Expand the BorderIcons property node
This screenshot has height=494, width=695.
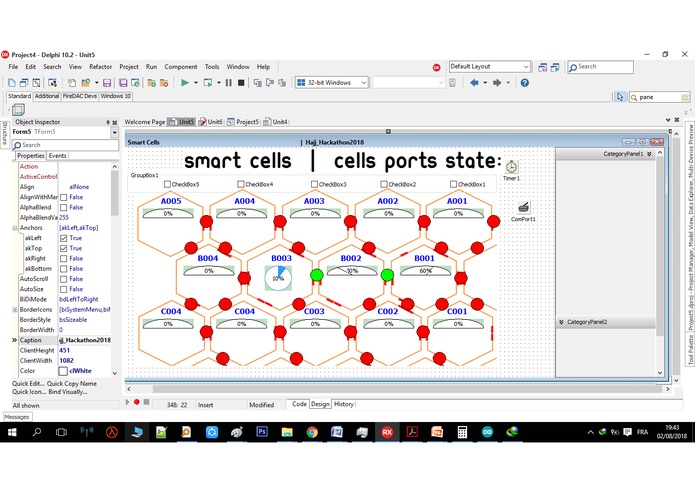click(15, 310)
